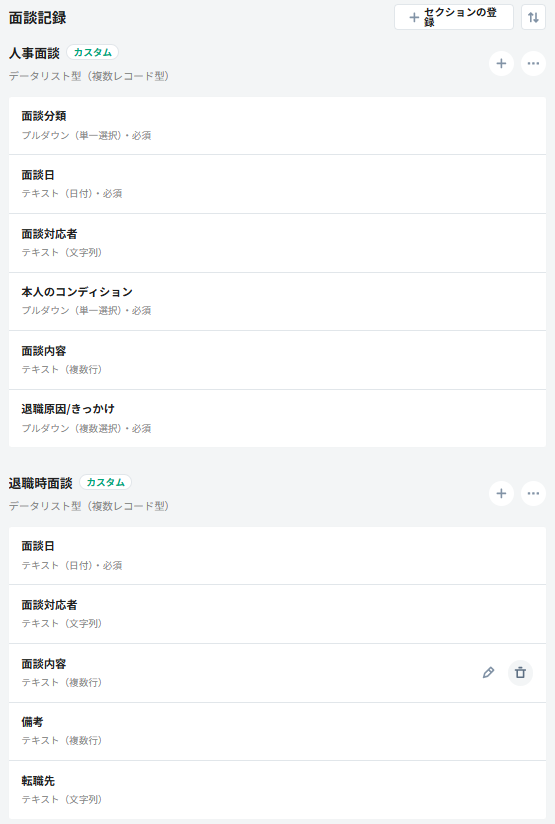
Task: Open more options for 退職時面談 section
Action: (x=533, y=493)
